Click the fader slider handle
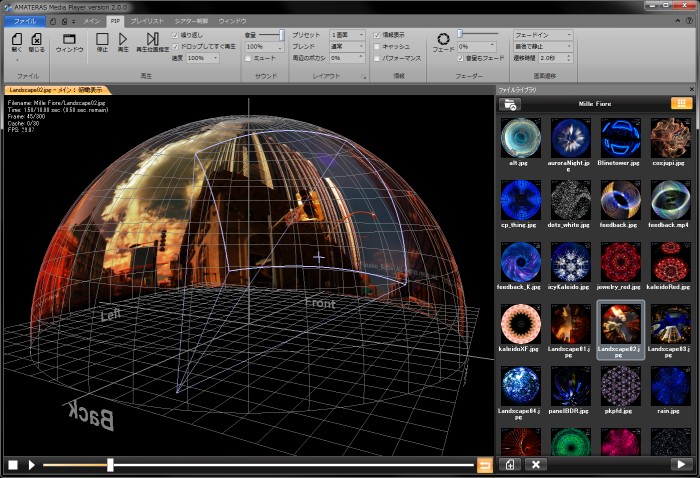This screenshot has height=478, width=700. (460, 34)
